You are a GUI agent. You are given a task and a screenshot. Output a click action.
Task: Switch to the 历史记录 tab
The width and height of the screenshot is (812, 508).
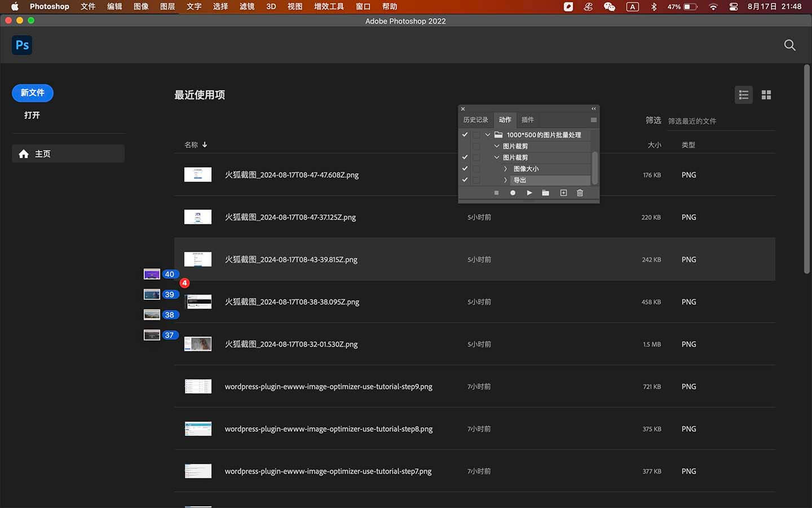pos(475,120)
